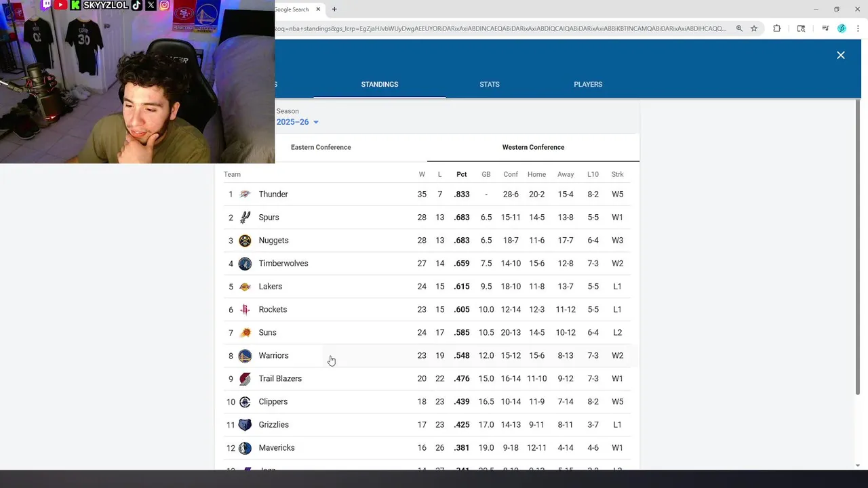Screen dimensions: 868x488
Task: Click the Rockets home record 12-3
Action: (x=536, y=310)
